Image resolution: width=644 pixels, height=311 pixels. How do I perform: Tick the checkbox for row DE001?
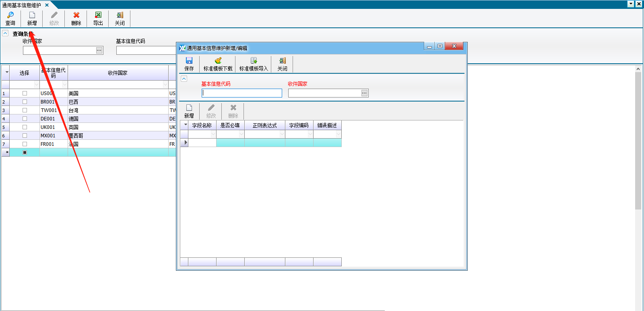tap(25, 118)
